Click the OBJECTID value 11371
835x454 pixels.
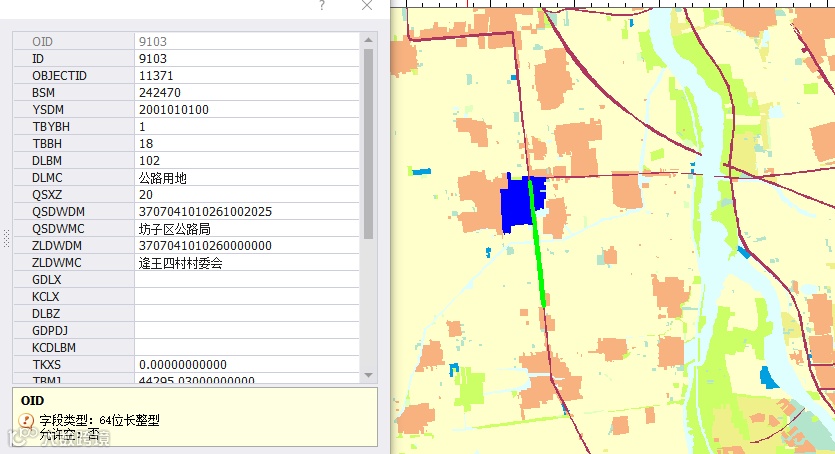click(156, 76)
